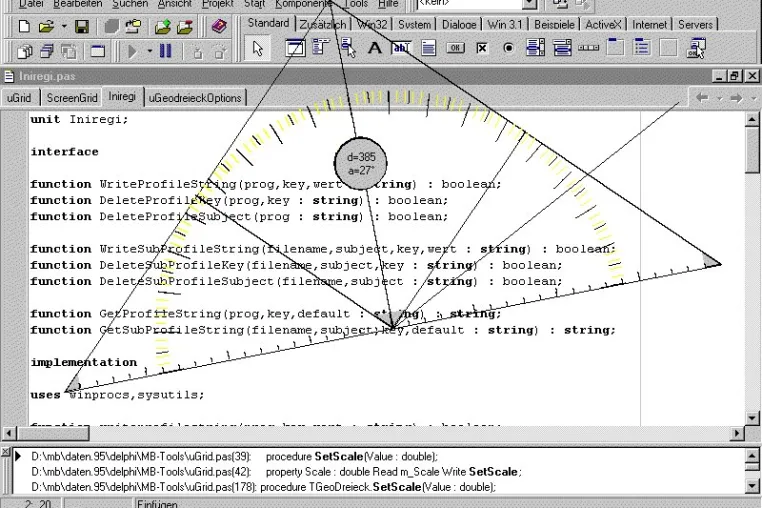Open the Ansicht menu
Screen dimensions: 762x508
pos(174,4)
